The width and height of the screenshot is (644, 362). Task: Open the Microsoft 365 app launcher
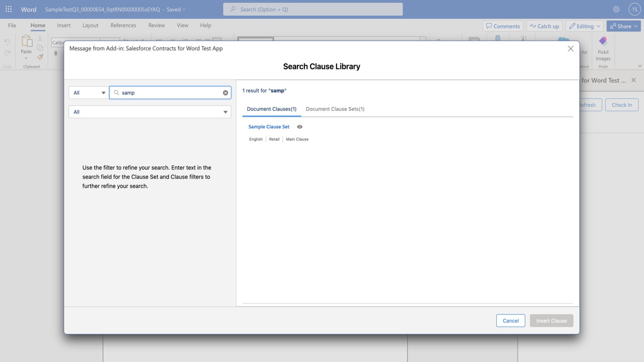[8, 9]
